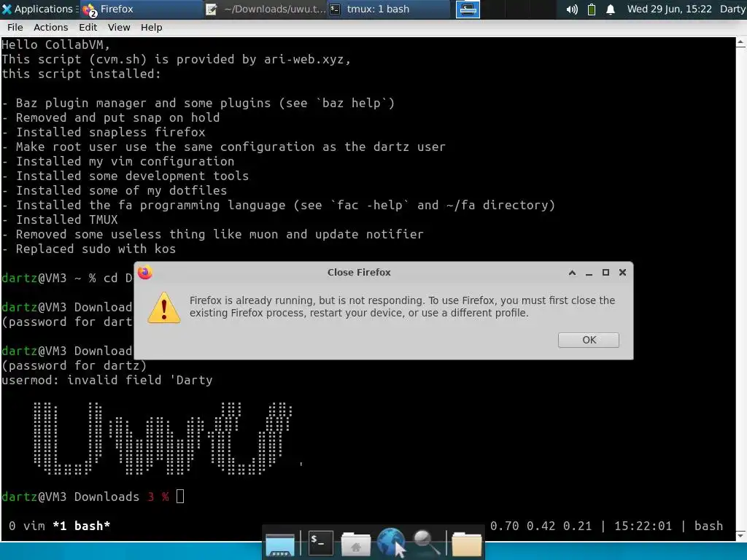Open the Applications menu in the top panel

[39, 9]
